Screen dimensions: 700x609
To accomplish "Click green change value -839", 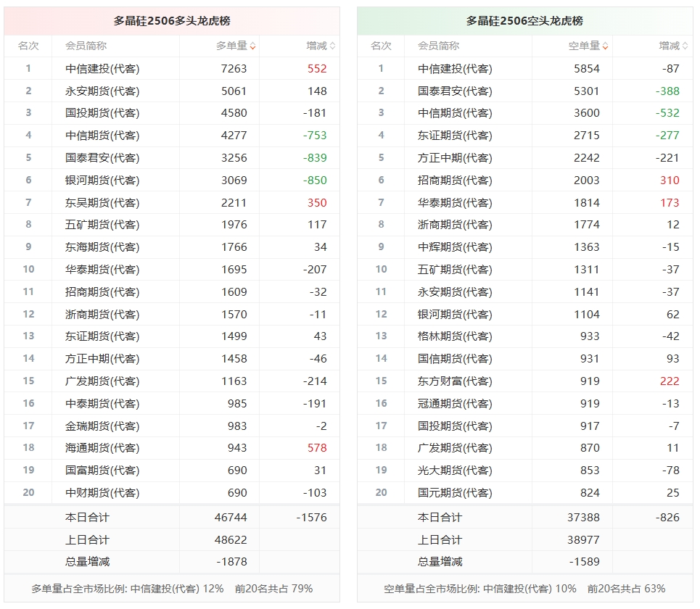I will coord(315,158).
